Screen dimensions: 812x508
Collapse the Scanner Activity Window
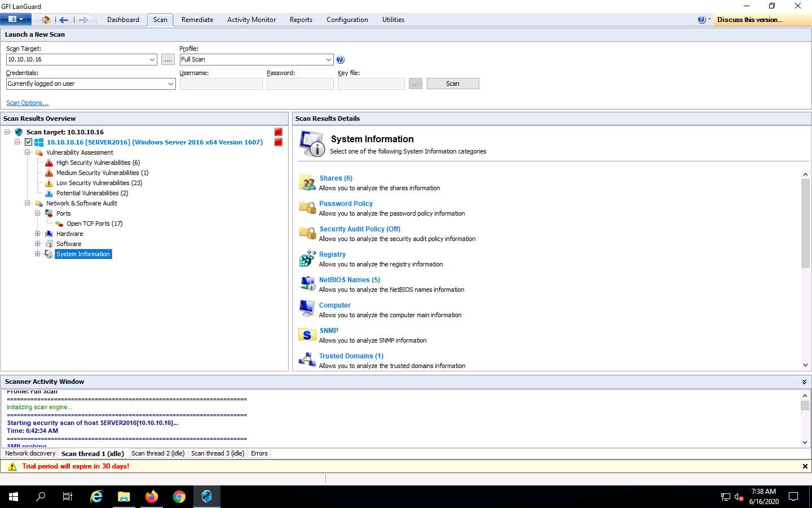coord(804,382)
